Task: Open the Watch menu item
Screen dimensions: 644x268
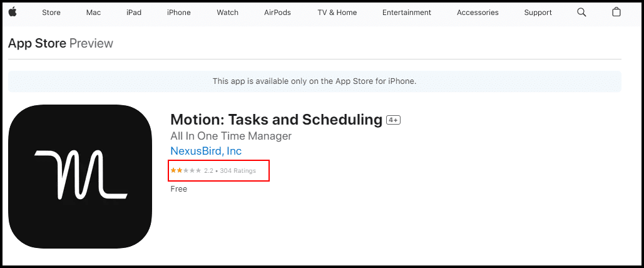Action: [228, 13]
